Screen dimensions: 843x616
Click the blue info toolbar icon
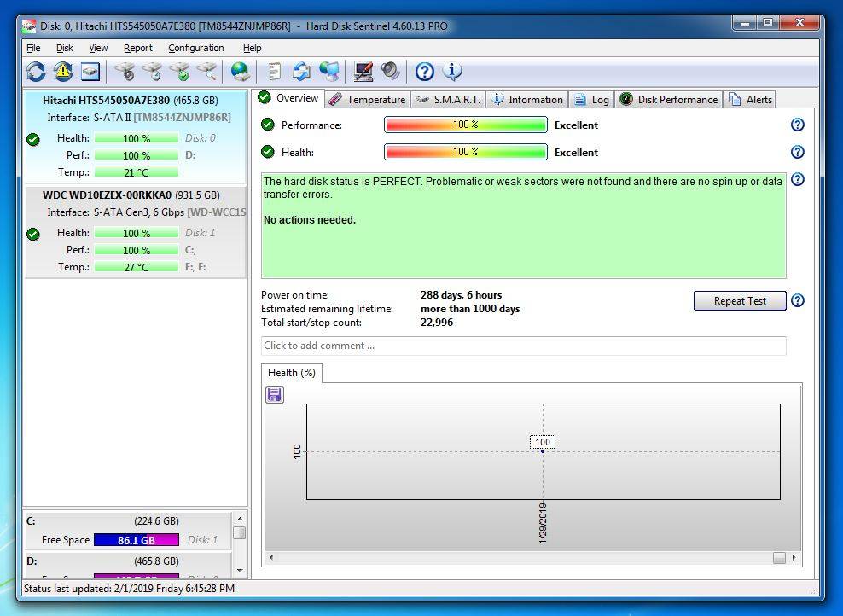451,72
